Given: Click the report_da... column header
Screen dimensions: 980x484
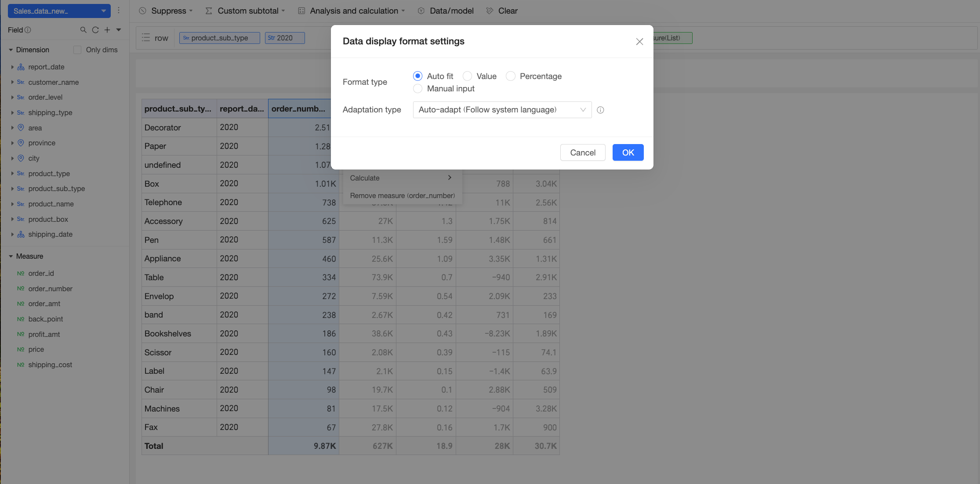Looking at the screenshot, I should point(242,108).
